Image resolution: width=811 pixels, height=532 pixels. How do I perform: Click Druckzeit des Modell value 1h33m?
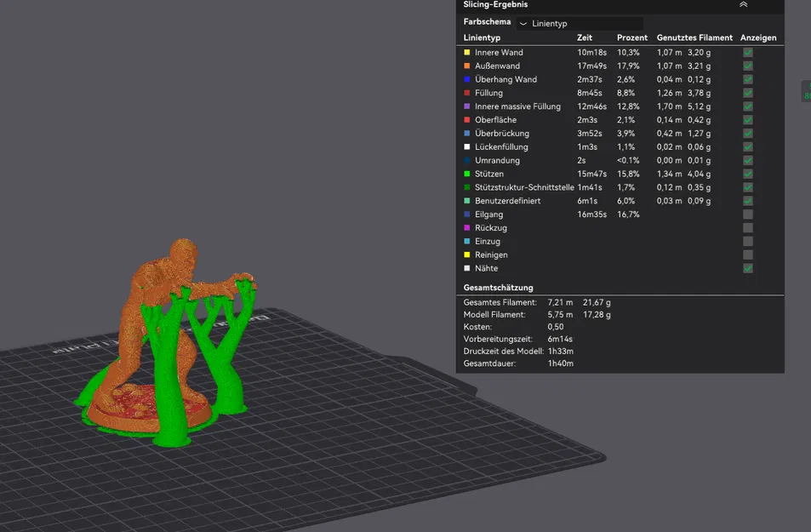560,351
